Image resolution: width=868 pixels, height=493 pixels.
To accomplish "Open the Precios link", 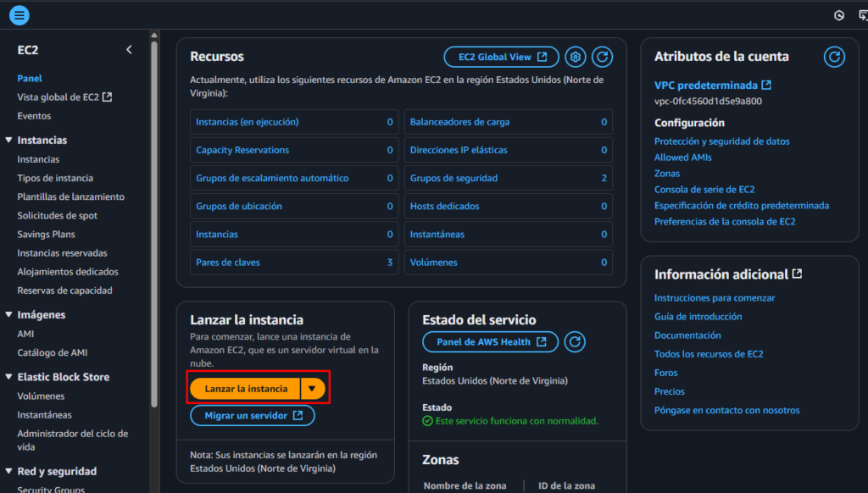I will click(670, 391).
